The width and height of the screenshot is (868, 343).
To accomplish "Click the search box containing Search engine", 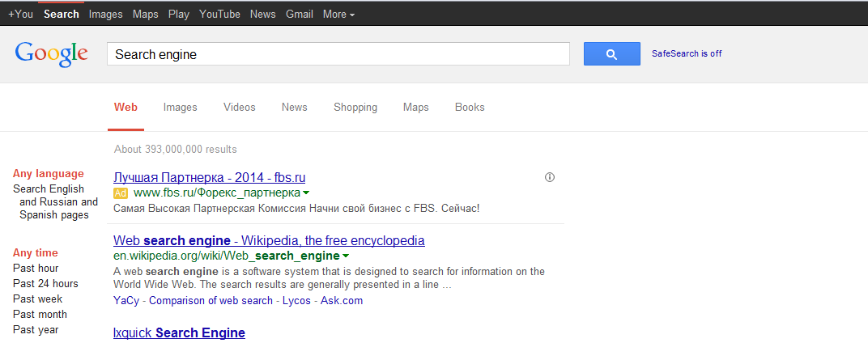I will point(338,54).
